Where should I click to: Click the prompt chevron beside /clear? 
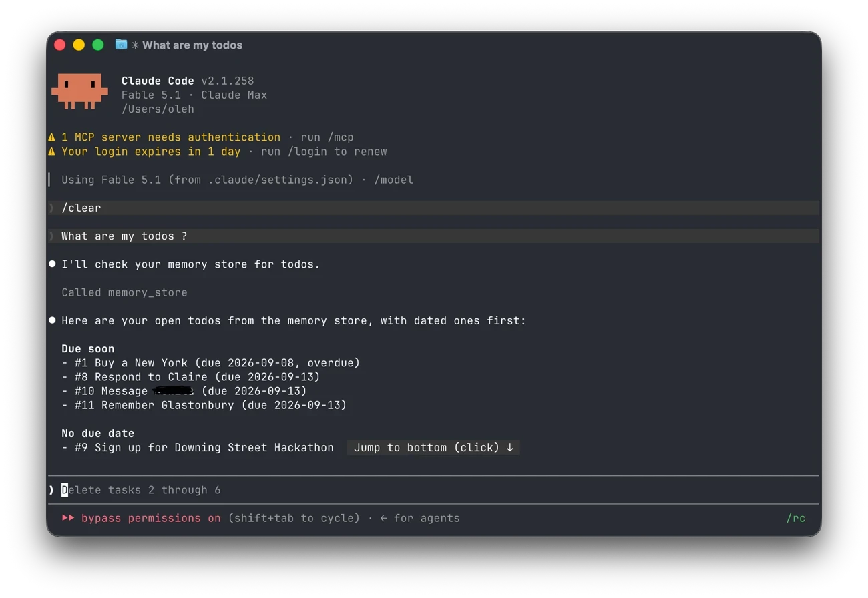point(51,208)
